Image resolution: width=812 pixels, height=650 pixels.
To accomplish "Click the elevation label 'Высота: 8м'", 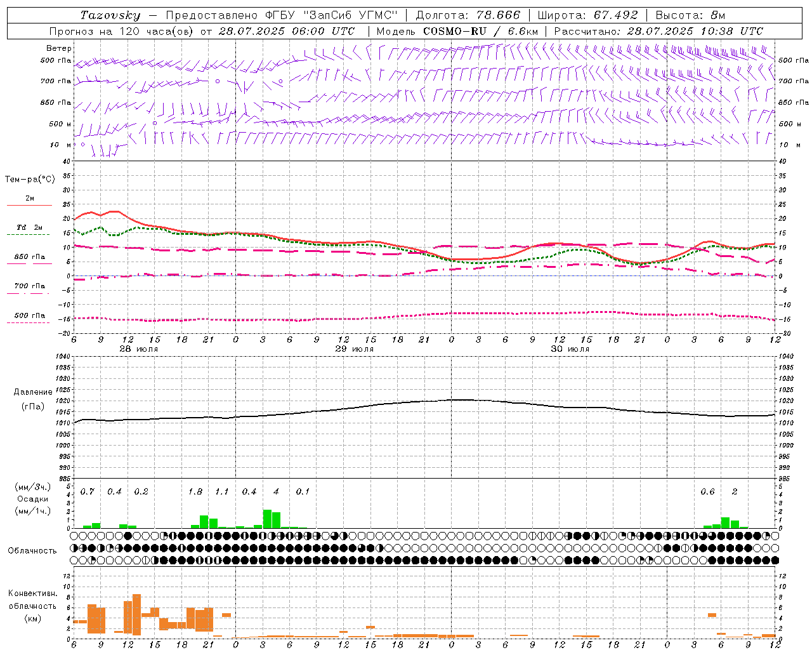I will click(x=690, y=15).
